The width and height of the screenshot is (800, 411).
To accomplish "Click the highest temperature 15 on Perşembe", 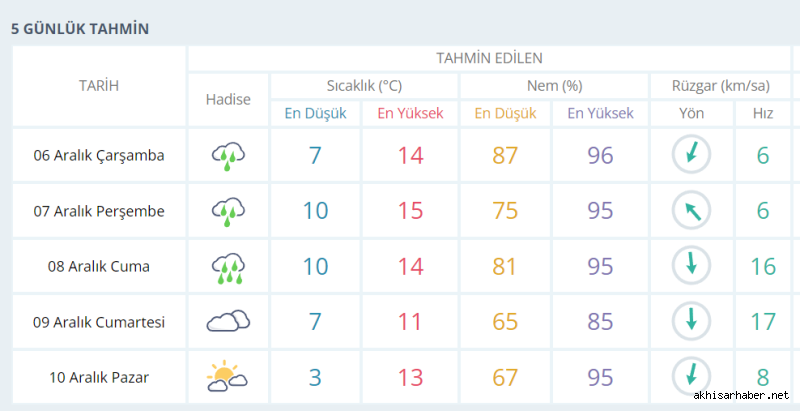I will (410, 211).
